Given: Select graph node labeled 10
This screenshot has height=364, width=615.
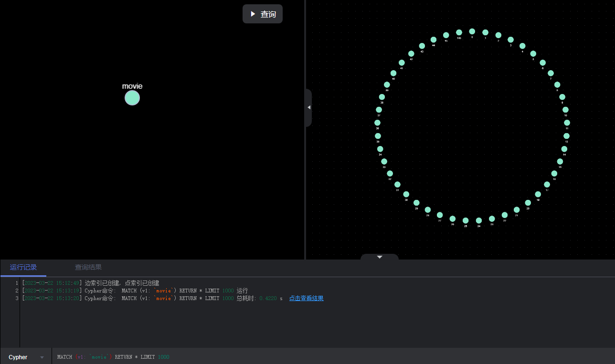Looking at the screenshot, I should point(565,110).
